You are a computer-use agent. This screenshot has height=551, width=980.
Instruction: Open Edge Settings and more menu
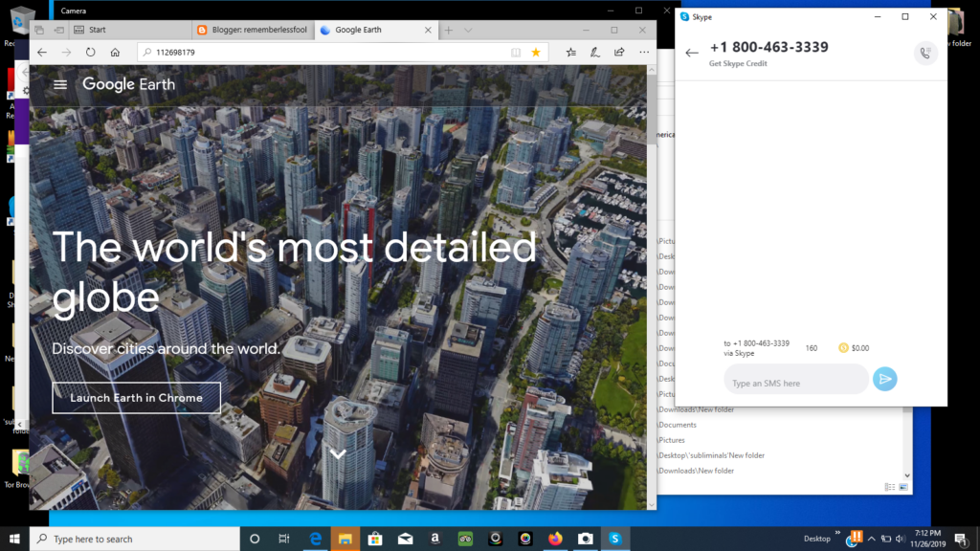[x=644, y=53]
